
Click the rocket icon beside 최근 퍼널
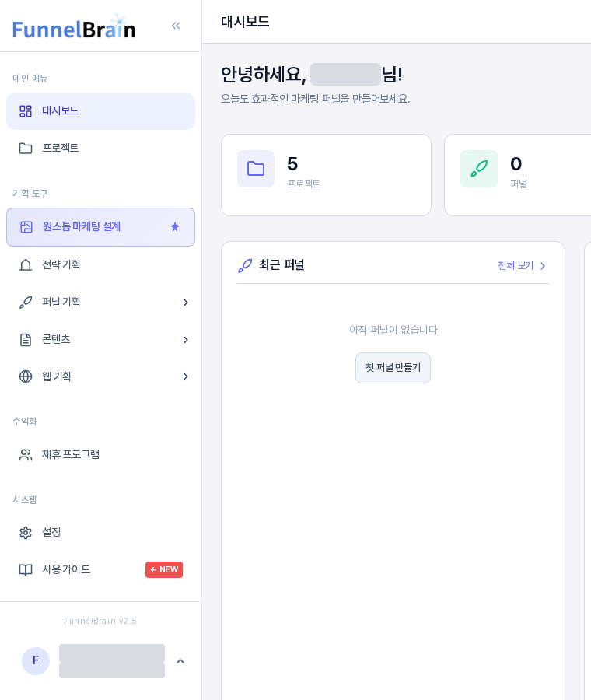[x=245, y=266]
